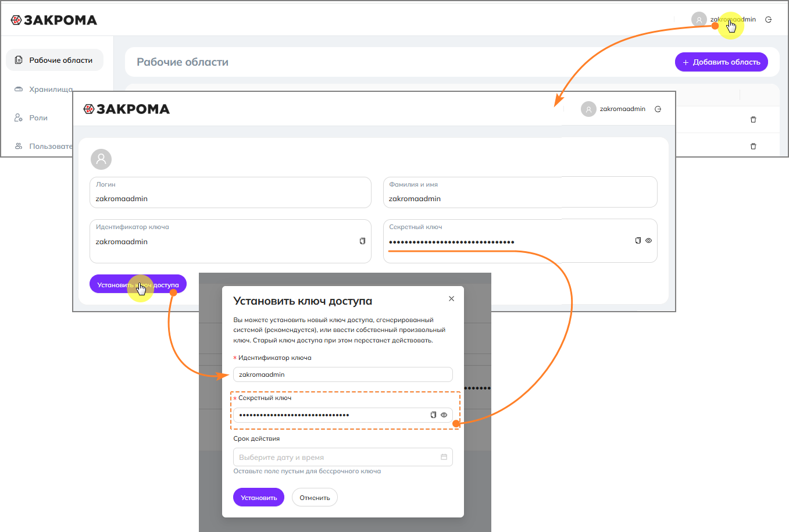Delete the first workspace row
This screenshot has width=789, height=532.
point(753,120)
